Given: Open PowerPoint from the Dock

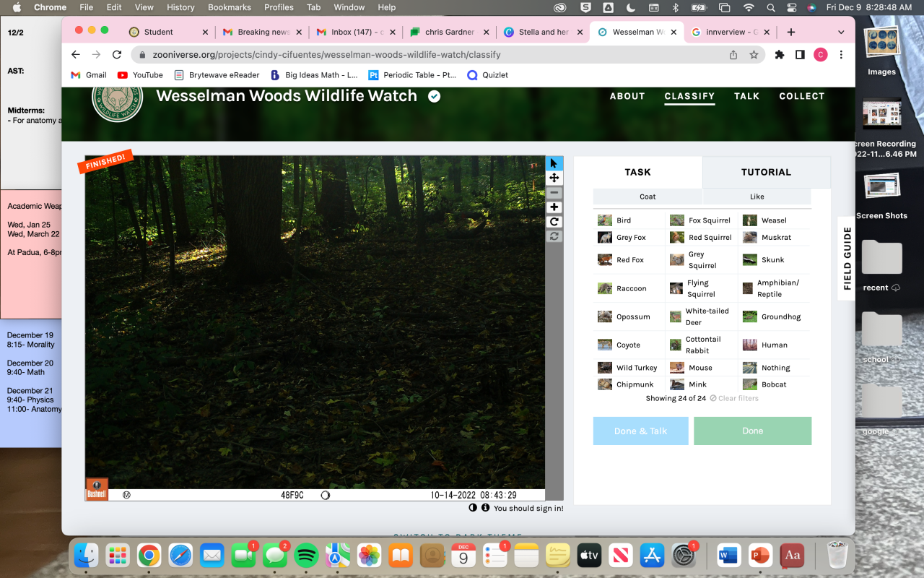Looking at the screenshot, I should pyautogui.click(x=760, y=555).
